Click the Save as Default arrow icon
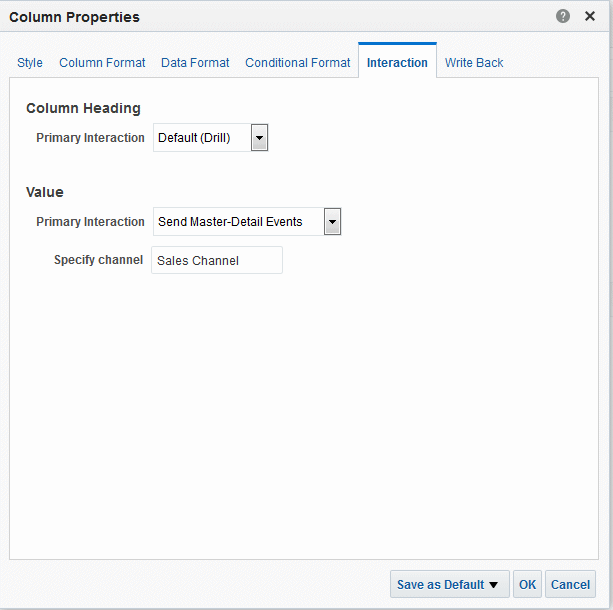Screen dimensions: 613x610 coord(493,585)
